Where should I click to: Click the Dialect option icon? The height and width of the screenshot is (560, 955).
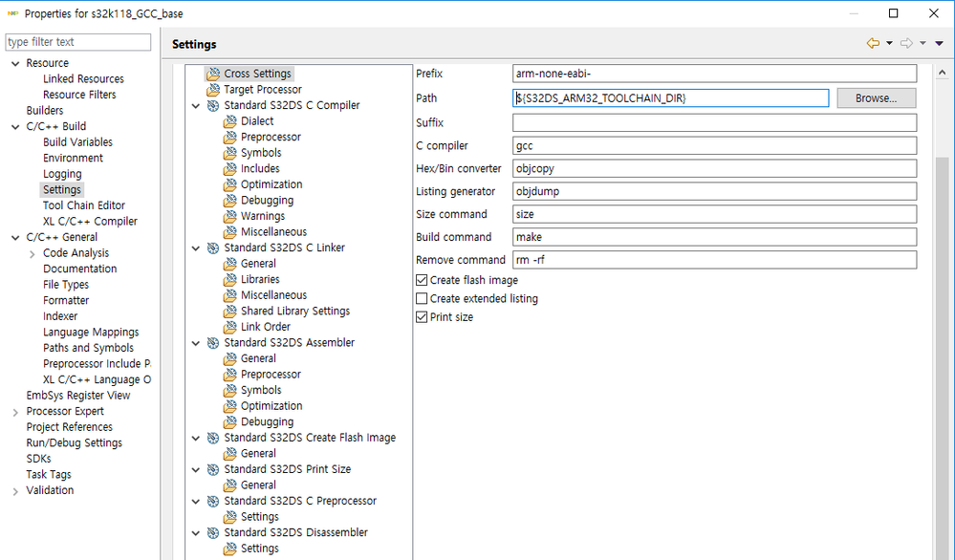click(230, 121)
